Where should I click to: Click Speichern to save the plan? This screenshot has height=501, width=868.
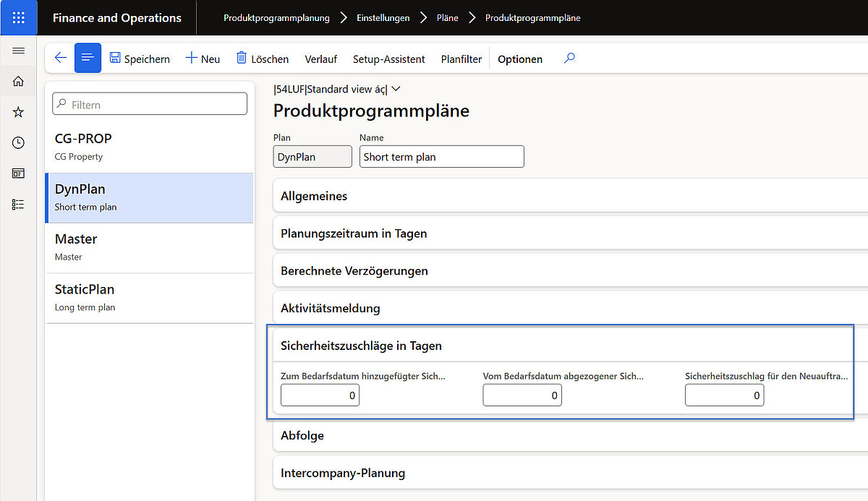click(x=140, y=59)
